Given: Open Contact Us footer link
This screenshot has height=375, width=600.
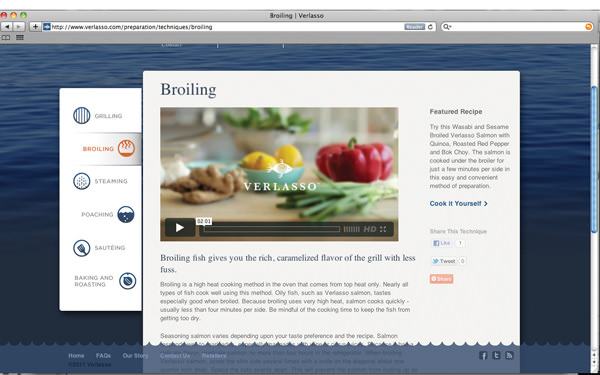Looking at the screenshot, I should click(175, 355).
